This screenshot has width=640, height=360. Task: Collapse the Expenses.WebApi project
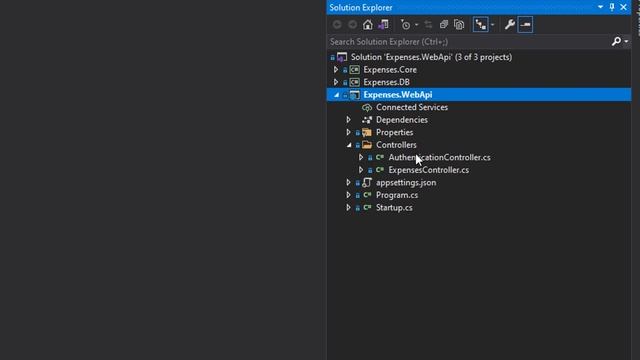point(336,95)
